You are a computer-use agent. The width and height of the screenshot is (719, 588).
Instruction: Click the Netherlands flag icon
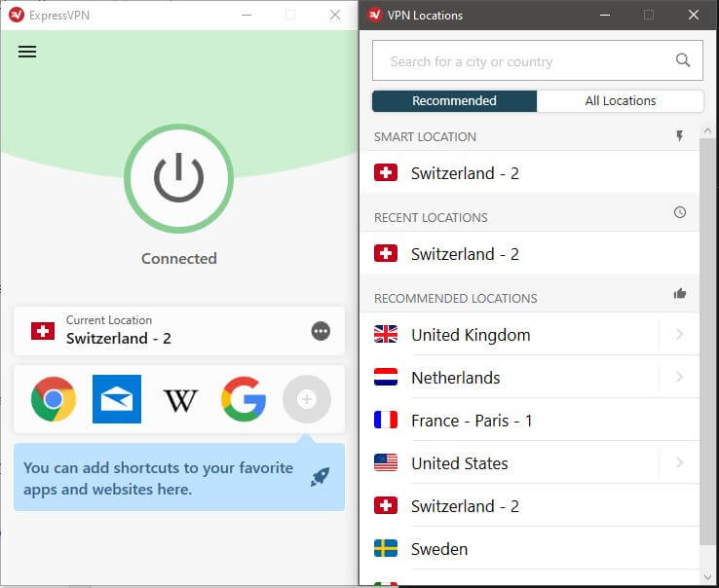(x=386, y=377)
